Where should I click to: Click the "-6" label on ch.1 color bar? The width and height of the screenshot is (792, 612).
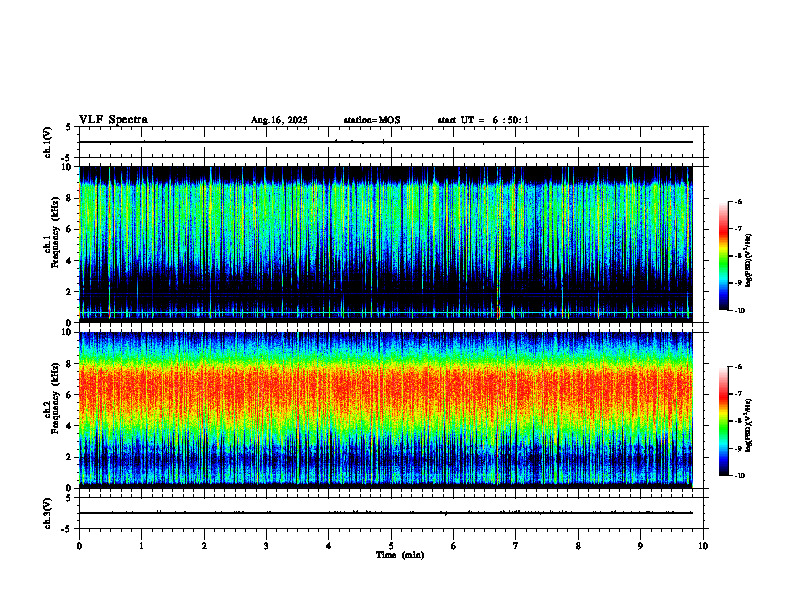click(x=738, y=201)
